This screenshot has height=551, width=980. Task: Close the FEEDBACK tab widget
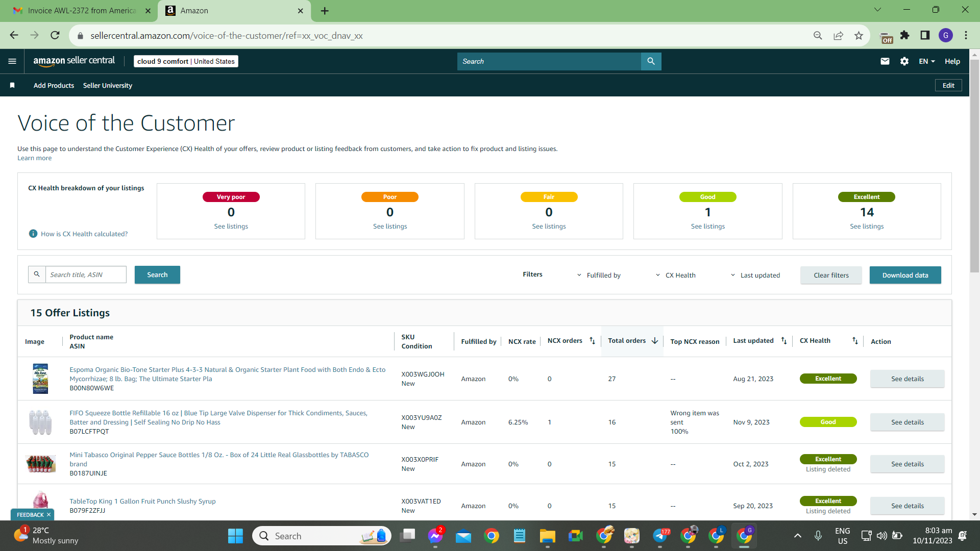pyautogui.click(x=48, y=515)
